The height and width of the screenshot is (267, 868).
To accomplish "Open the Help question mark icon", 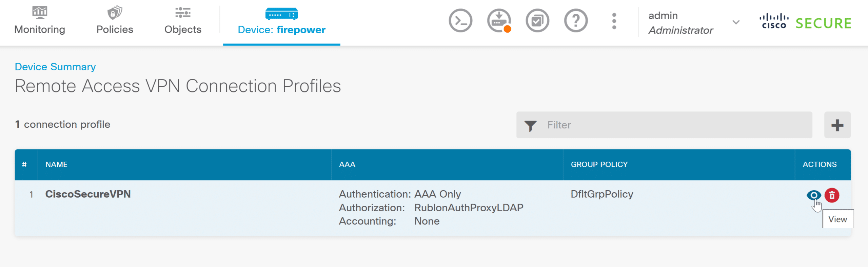I will [x=575, y=21].
